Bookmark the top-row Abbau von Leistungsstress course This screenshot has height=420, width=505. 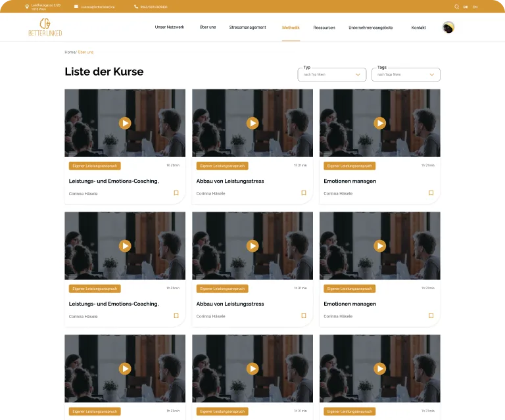304,193
